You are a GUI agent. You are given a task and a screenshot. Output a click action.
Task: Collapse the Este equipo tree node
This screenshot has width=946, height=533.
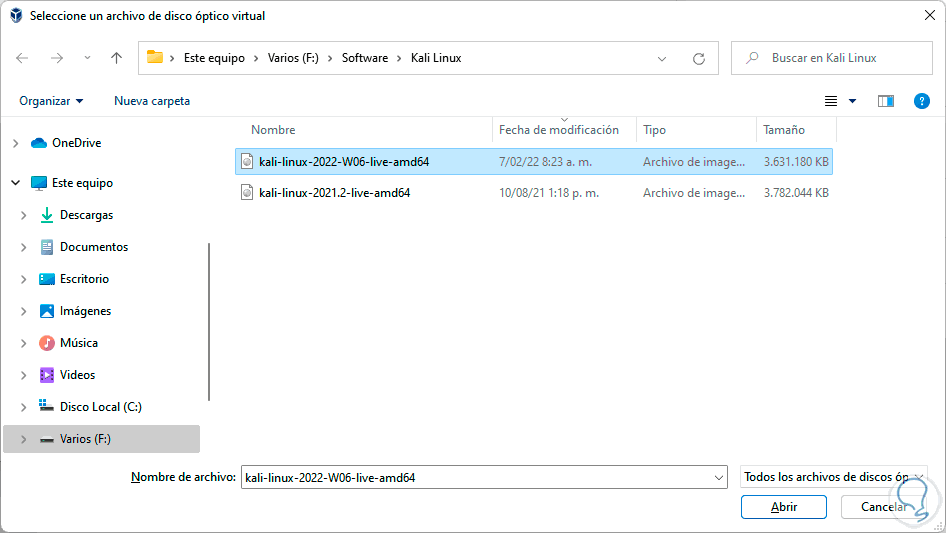tap(15, 183)
